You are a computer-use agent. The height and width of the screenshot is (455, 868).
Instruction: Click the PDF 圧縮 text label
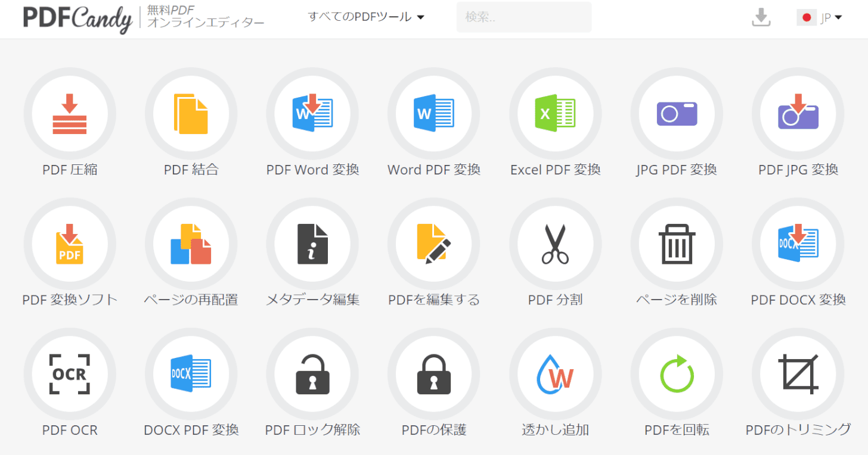(x=70, y=170)
